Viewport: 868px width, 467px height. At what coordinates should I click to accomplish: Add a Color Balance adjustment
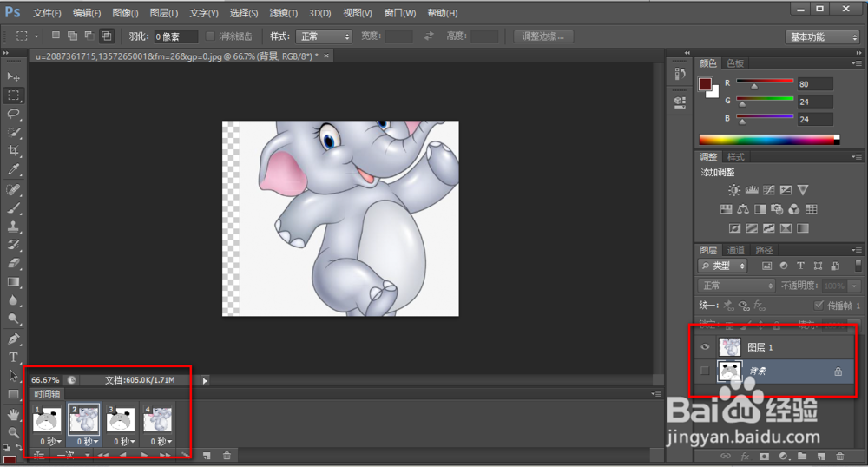(x=743, y=209)
